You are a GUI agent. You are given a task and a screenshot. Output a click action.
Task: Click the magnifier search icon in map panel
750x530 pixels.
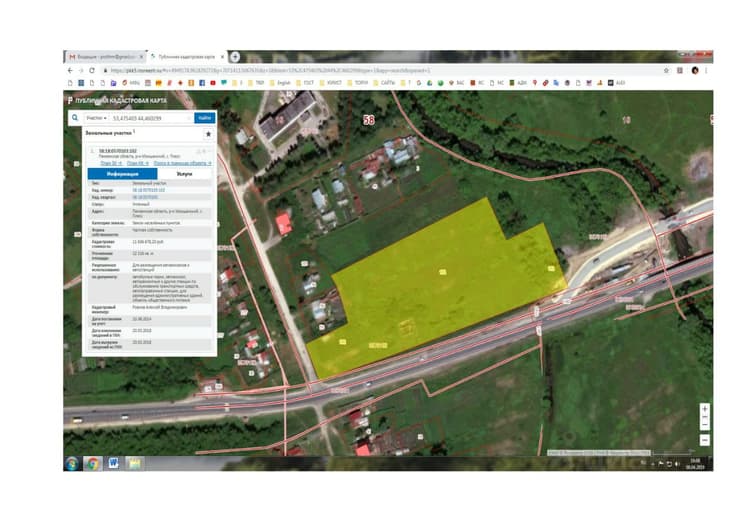(x=75, y=117)
